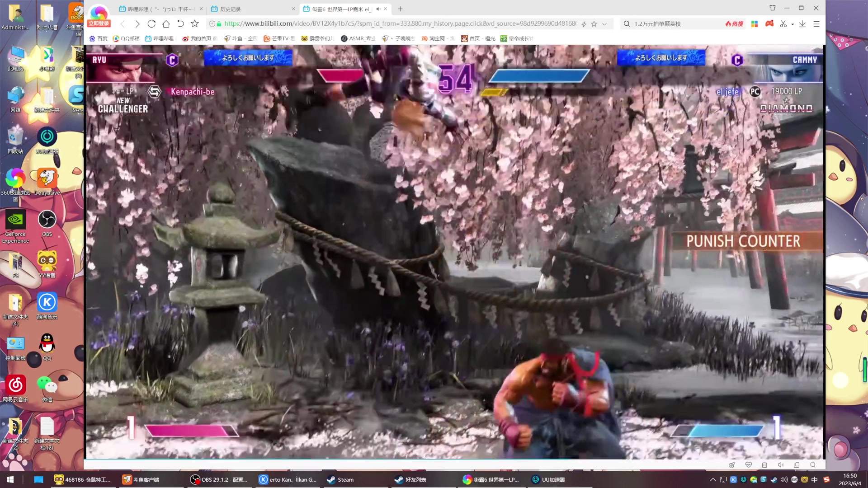Click the 热搜 hot search button
868x488 pixels.
pos(734,24)
